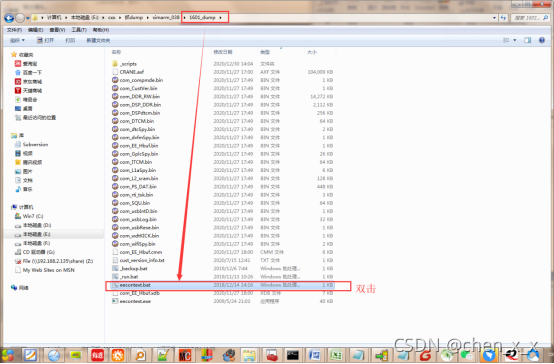Select the _scripts folder icon
This screenshot has height=364, width=554.
point(115,64)
